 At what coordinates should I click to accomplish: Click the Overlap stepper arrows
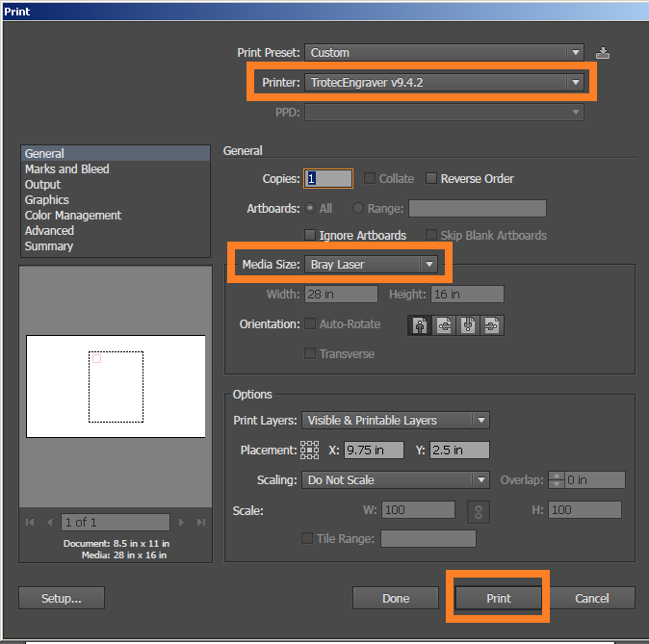pyautogui.click(x=557, y=480)
